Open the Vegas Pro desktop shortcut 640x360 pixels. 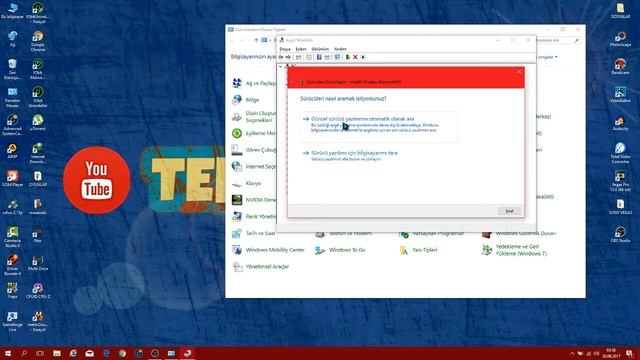coord(620,181)
